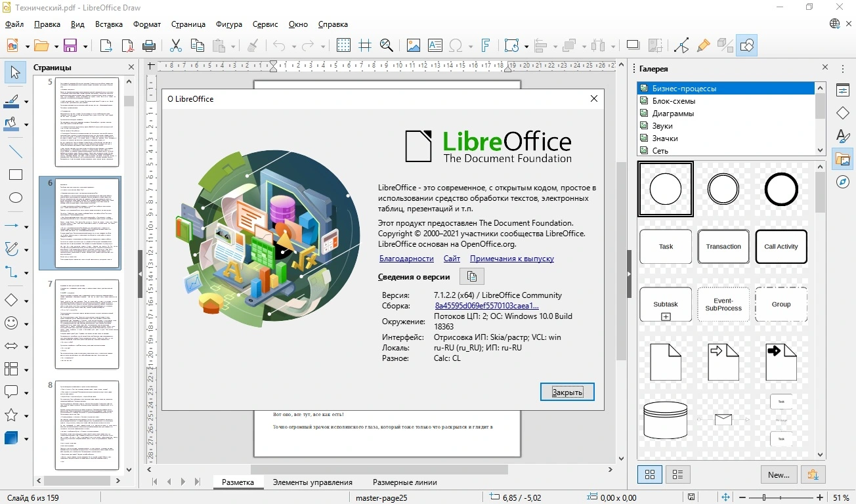Click Insert Image icon
Image resolution: width=856 pixels, height=504 pixels.
point(413,45)
